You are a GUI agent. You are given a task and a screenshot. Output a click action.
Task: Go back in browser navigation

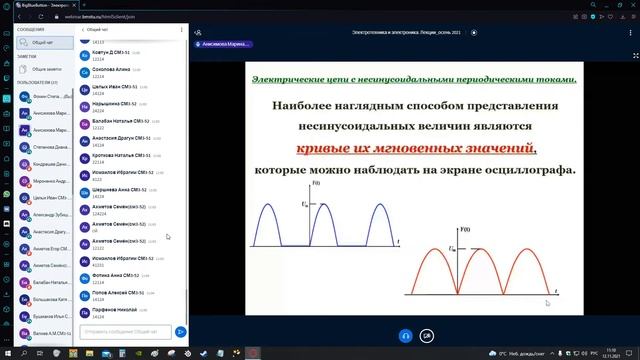point(19,17)
